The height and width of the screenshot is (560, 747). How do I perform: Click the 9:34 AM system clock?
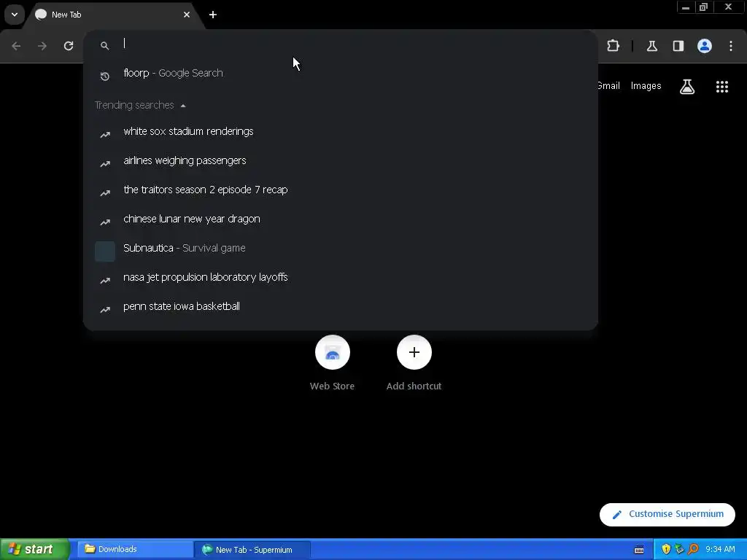click(x=720, y=549)
